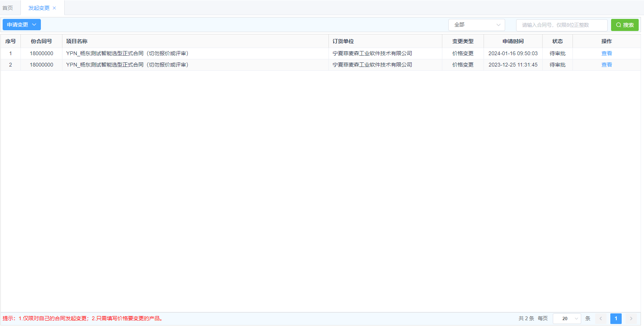
Task: Click 价格变更 type in second row
Action: click(x=462, y=65)
